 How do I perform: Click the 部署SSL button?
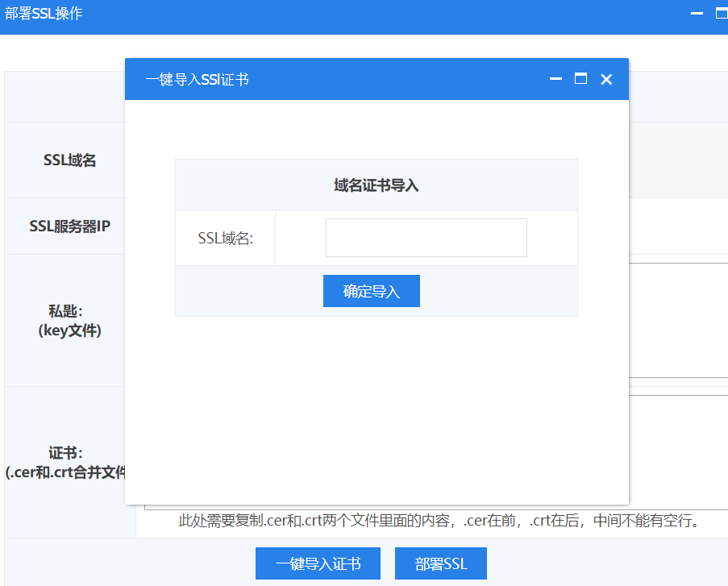point(441,563)
